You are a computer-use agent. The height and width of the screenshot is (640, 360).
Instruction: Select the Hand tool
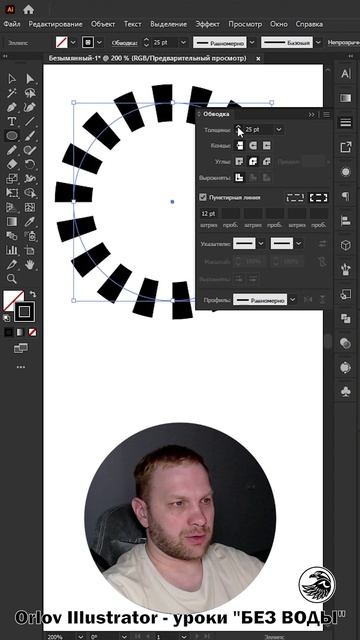[x=30, y=264]
